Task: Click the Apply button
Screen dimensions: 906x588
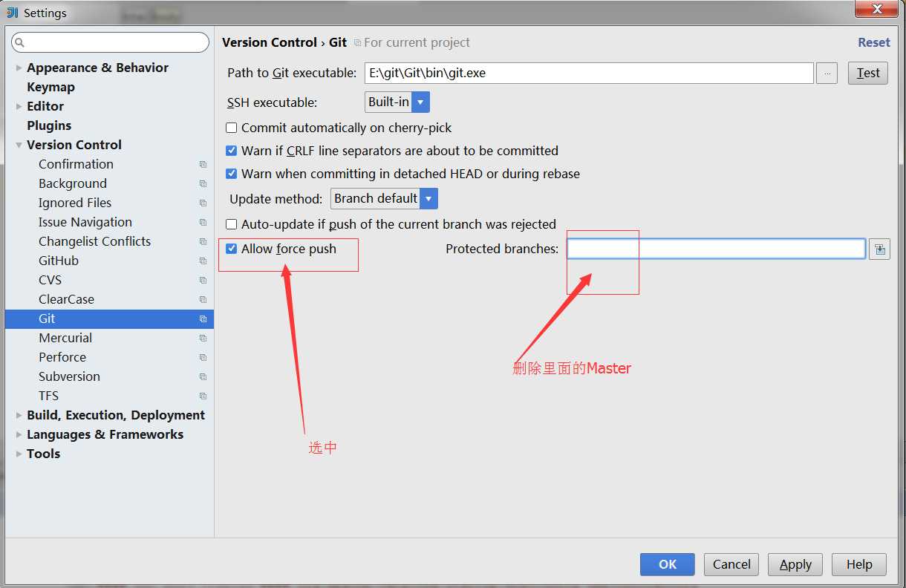Action: pyautogui.click(x=795, y=564)
